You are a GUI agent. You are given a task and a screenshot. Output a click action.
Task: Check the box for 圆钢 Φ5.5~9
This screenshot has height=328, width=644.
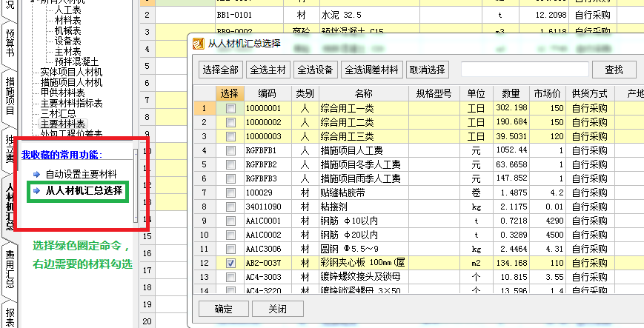(x=230, y=250)
